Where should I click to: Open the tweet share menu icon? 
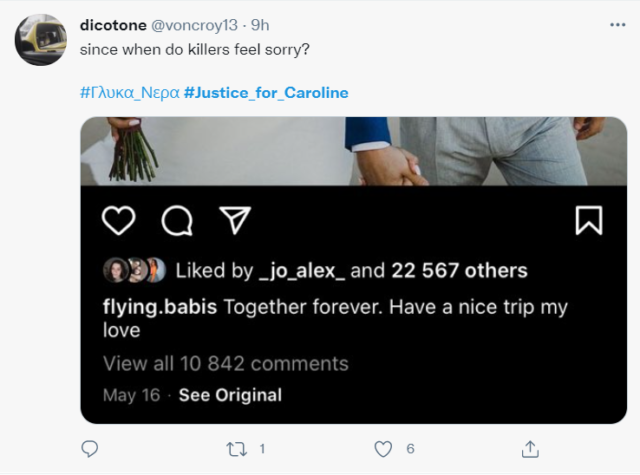531,449
